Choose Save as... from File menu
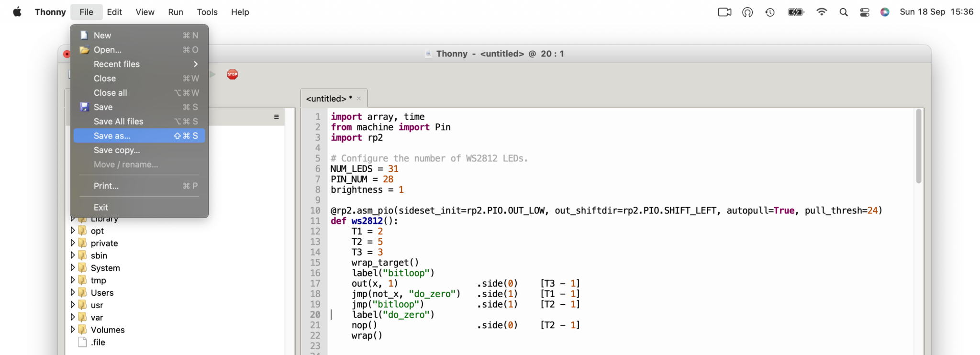This screenshot has height=355, width=980. pos(112,136)
